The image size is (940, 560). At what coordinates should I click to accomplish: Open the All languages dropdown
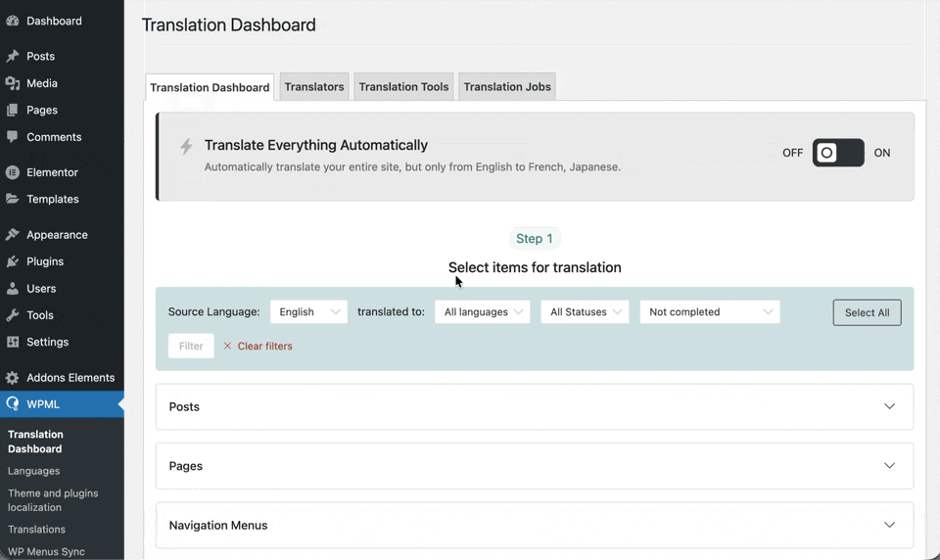pyautogui.click(x=483, y=311)
